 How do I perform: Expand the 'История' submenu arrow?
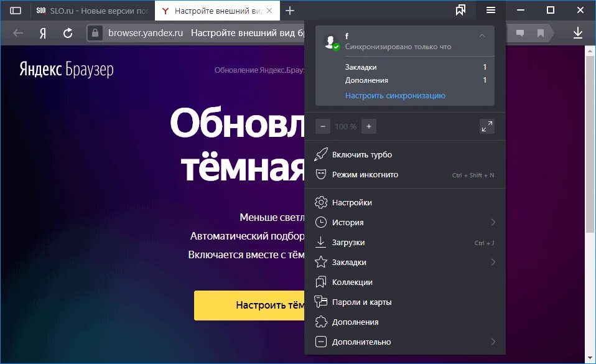(x=493, y=222)
